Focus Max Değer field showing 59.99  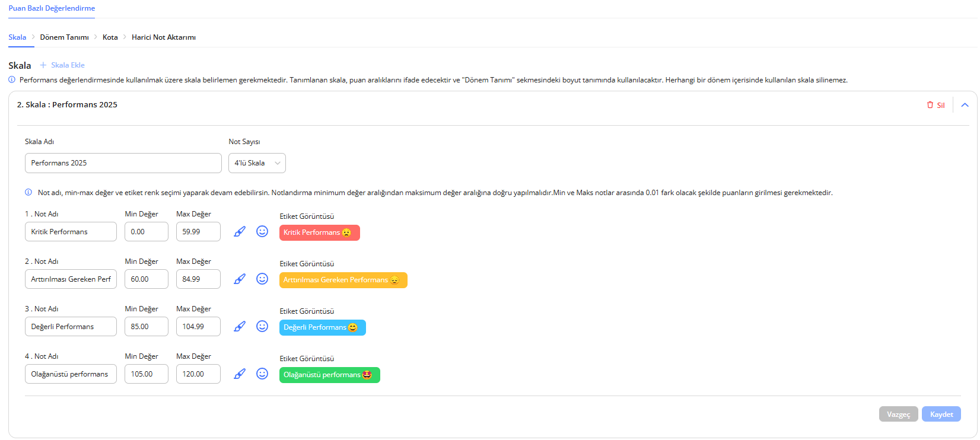pyautogui.click(x=198, y=232)
